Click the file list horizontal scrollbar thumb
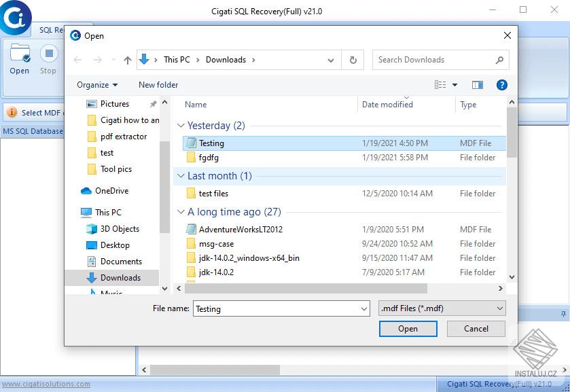 click(306, 288)
